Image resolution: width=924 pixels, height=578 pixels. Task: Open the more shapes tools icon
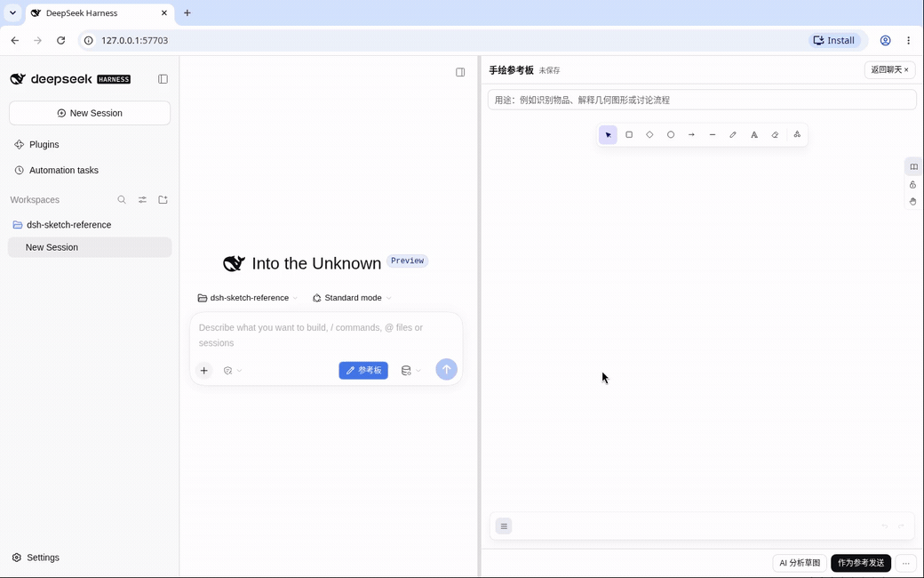pos(797,134)
